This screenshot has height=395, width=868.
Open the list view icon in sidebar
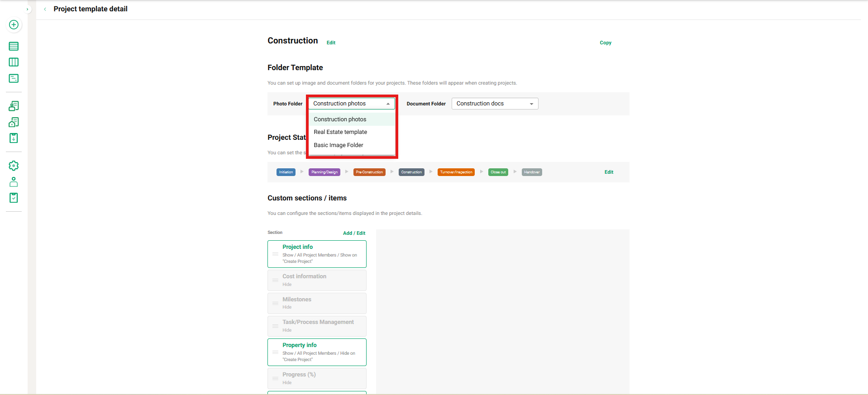[14, 46]
